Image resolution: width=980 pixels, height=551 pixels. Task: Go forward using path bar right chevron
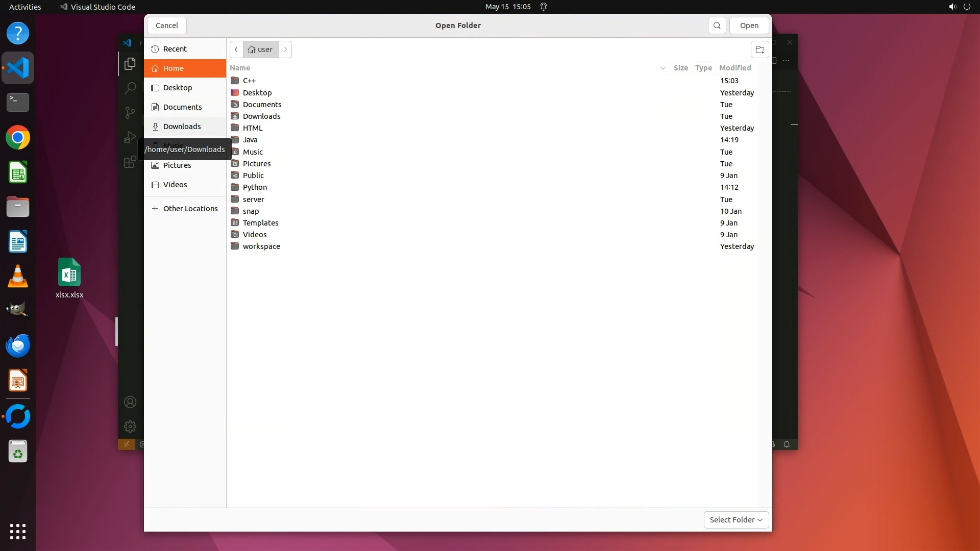tap(285, 49)
